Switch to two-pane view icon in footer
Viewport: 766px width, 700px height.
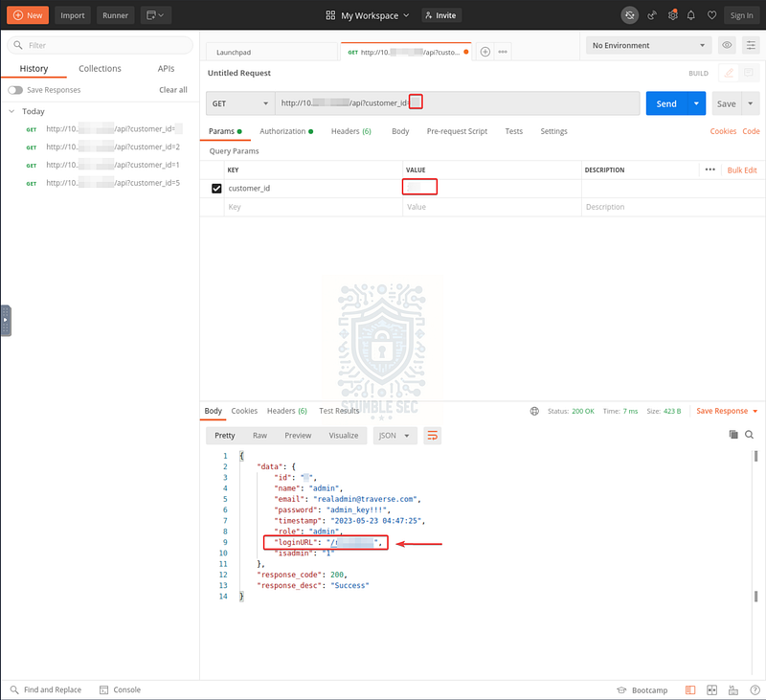[711, 689]
